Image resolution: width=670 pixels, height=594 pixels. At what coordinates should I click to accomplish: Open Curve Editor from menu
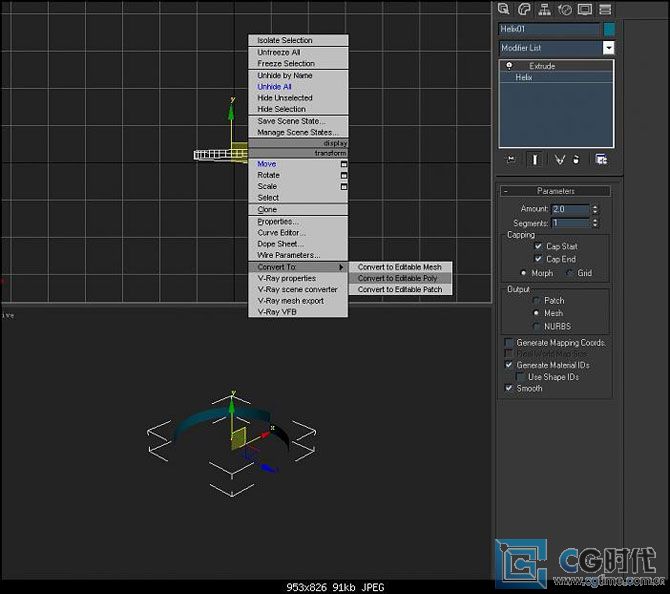pos(298,233)
